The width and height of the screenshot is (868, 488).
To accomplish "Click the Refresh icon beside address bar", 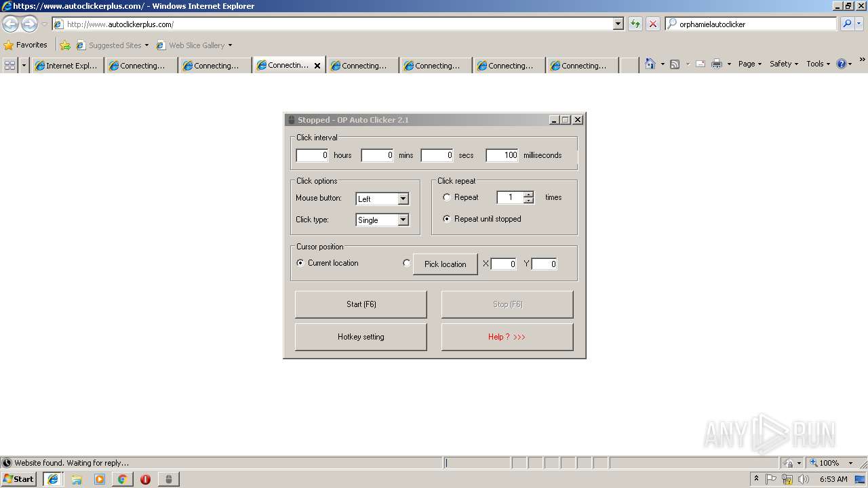I will click(635, 24).
